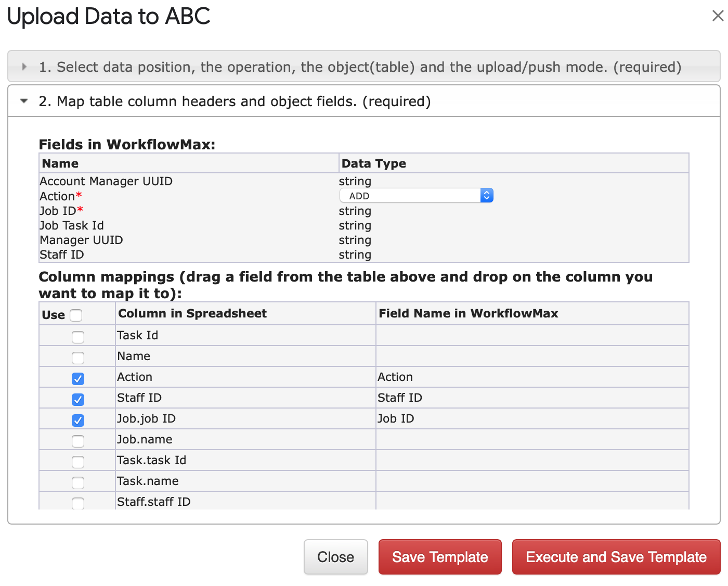Select the Job Task Id field

72,225
